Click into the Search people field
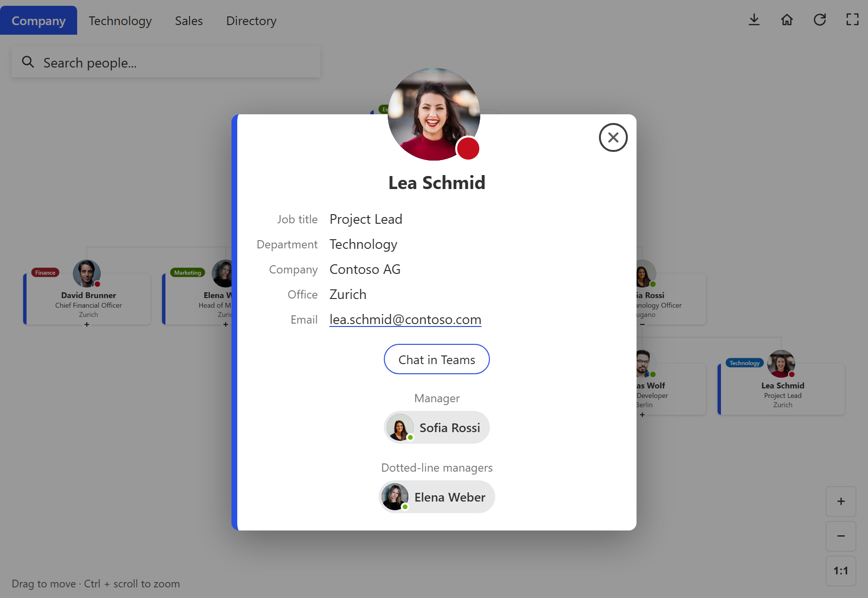 (166, 62)
